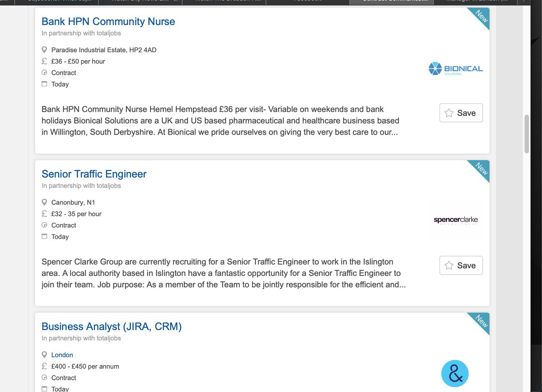Click 'In partnership with totaljobs' under Business Analyst

(x=81, y=338)
